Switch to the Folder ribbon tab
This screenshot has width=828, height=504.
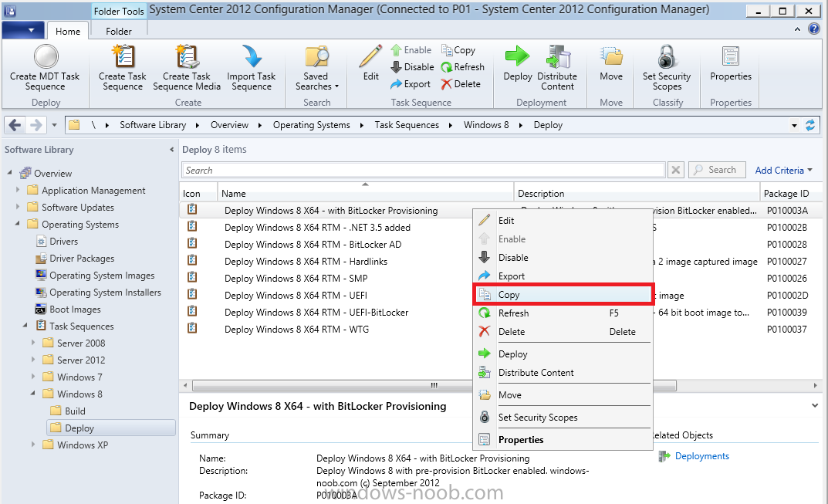pyautogui.click(x=119, y=31)
